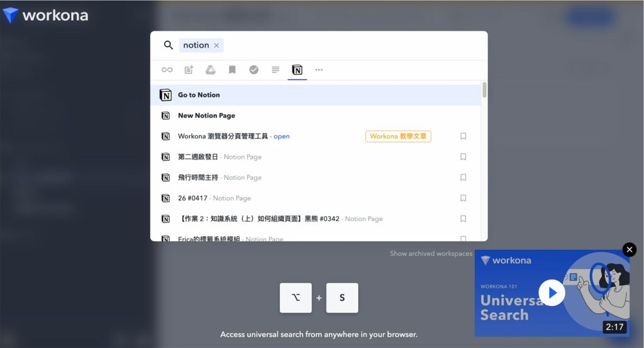Select the bookmark filter tab

click(x=232, y=70)
